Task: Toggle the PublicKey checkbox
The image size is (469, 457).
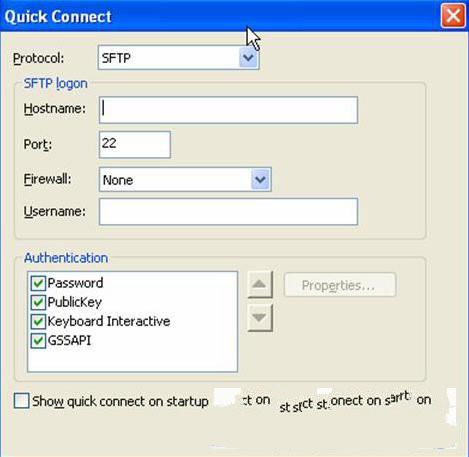Action: pos(38,302)
